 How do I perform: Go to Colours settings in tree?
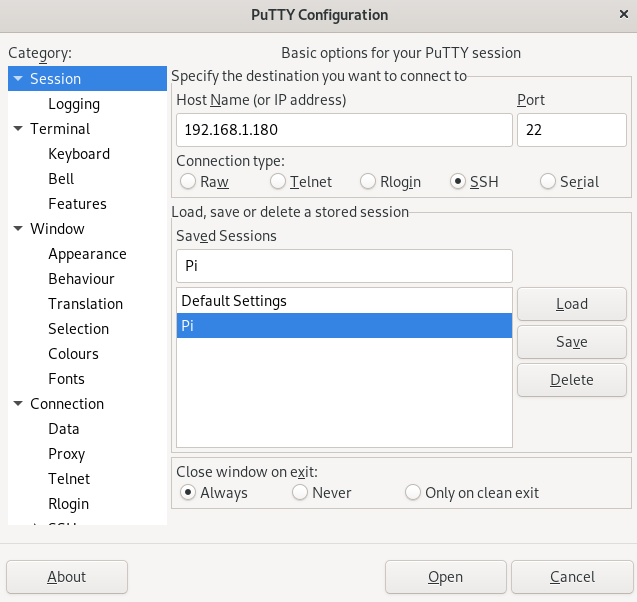74,354
